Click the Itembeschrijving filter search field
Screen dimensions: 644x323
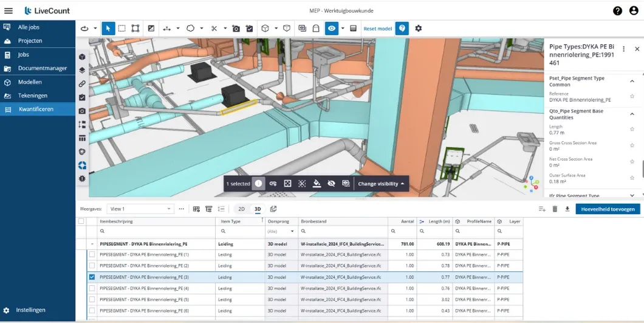tap(157, 231)
